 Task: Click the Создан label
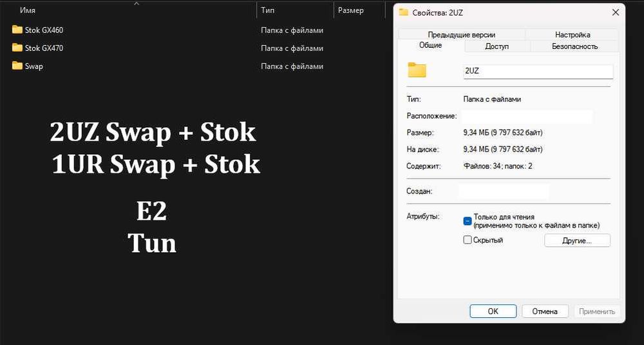[x=419, y=192]
